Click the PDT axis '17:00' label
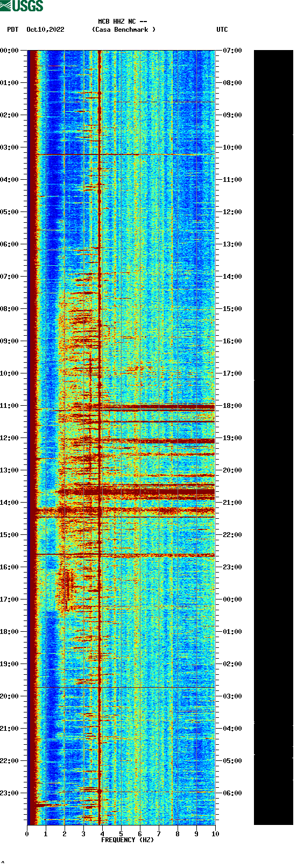The width and height of the screenshot is (297, 868). pyautogui.click(x=9, y=599)
